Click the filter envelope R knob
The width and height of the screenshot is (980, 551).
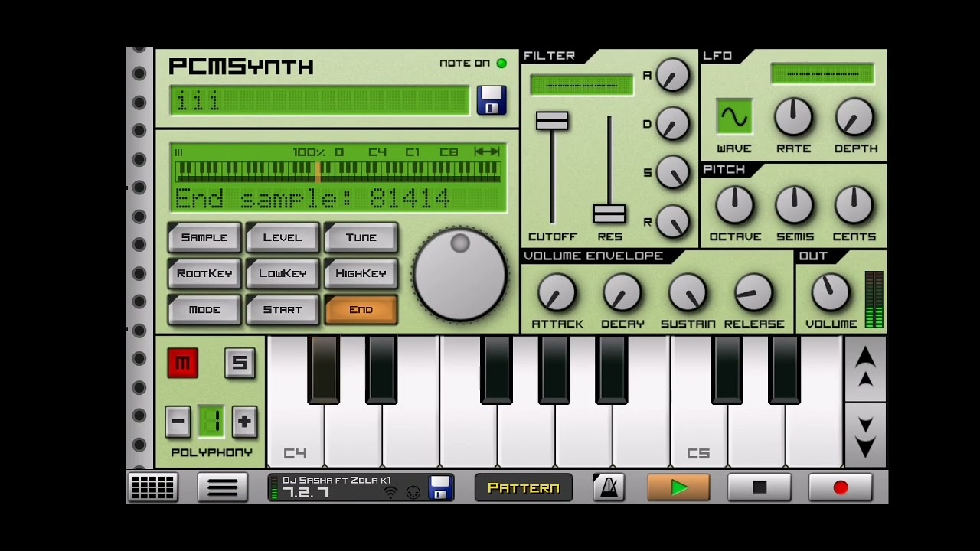click(x=673, y=222)
